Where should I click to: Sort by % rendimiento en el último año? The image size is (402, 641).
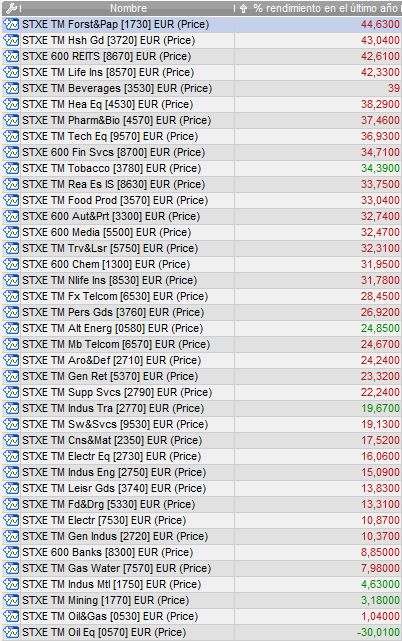(325, 8)
